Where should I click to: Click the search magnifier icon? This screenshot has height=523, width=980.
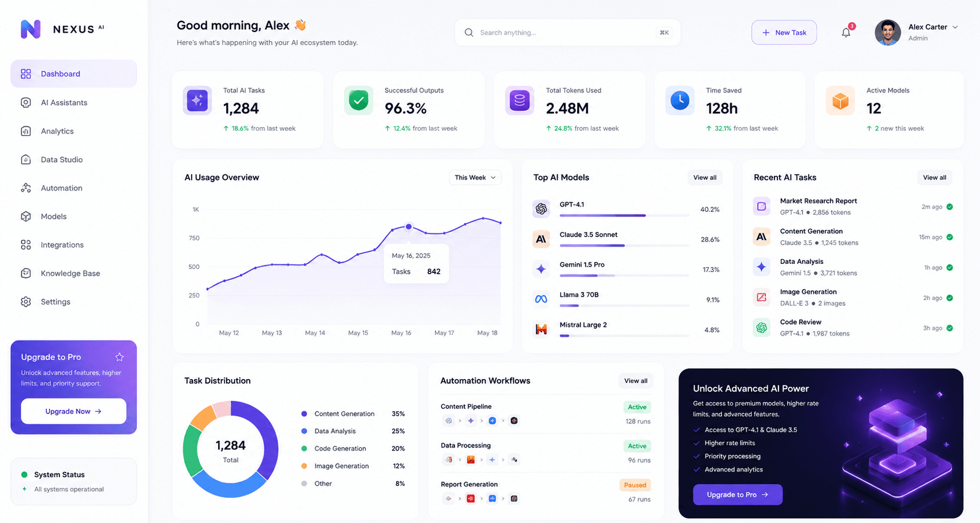[469, 33]
